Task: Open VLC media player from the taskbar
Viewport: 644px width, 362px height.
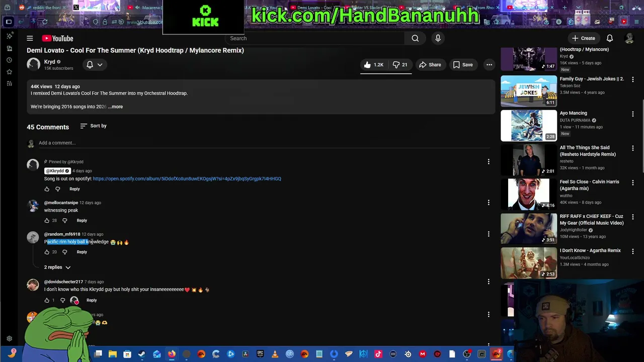Action: pyautogui.click(x=275, y=354)
